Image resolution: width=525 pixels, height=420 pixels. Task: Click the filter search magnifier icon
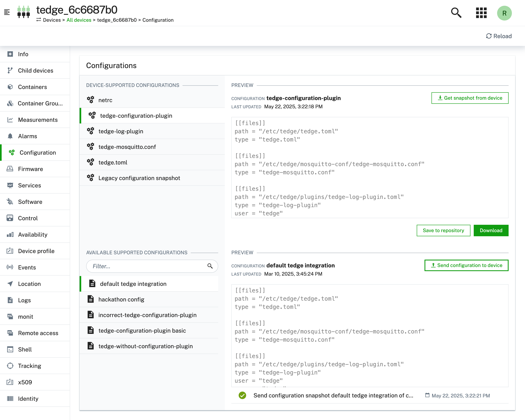pyautogui.click(x=210, y=266)
